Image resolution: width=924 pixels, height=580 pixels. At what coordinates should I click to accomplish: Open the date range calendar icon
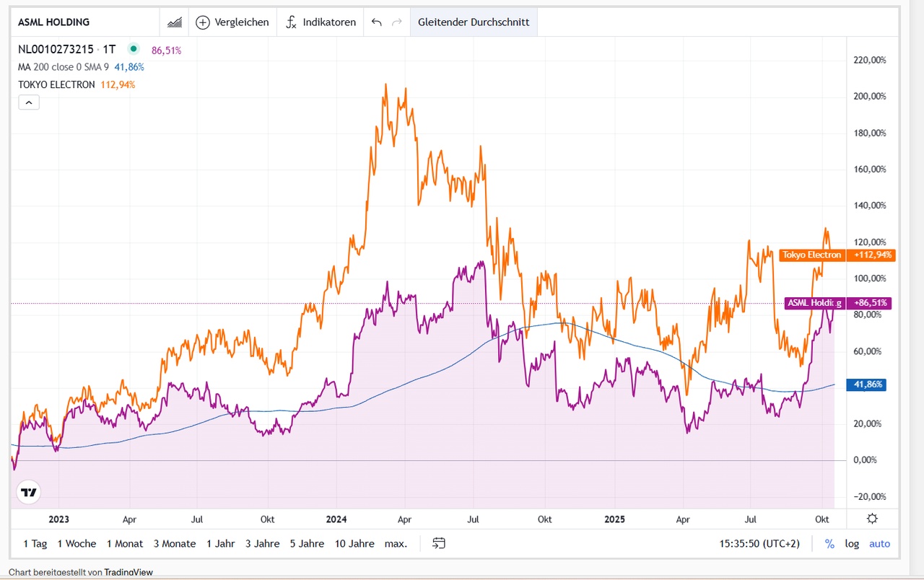[x=439, y=543]
